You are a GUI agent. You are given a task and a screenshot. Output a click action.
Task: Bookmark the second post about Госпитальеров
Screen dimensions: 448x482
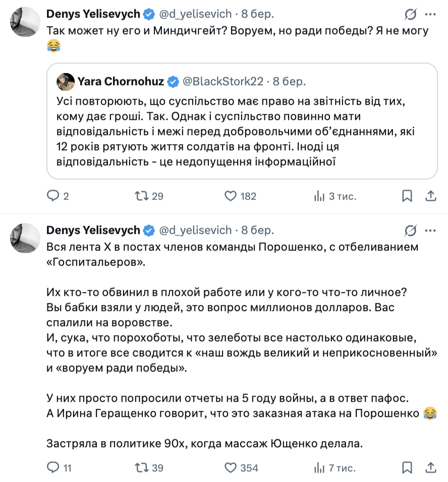coord(407,468)
